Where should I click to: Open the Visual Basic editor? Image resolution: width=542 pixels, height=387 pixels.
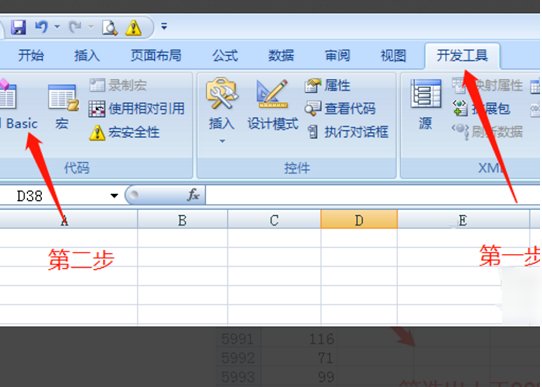19,105
